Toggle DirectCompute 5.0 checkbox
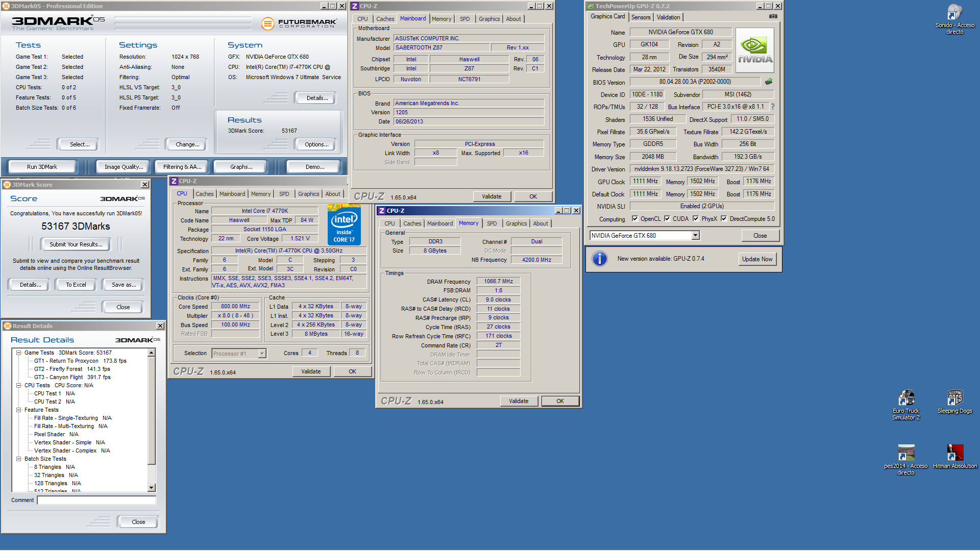 (724, 219)
